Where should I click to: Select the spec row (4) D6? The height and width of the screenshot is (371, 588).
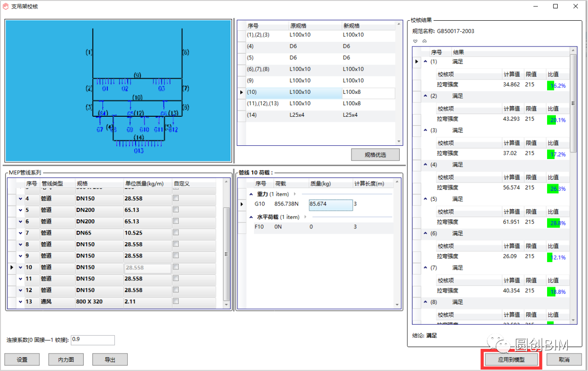point(320,46)
